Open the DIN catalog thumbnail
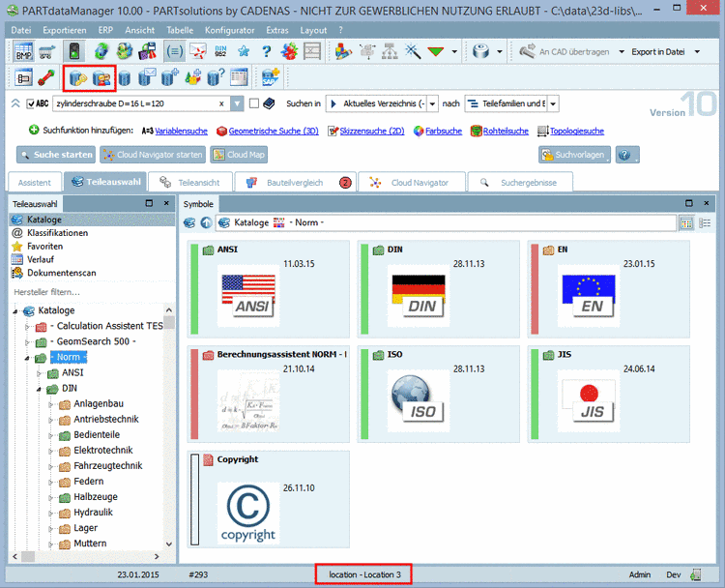725x588 pixels. point(438,289)
